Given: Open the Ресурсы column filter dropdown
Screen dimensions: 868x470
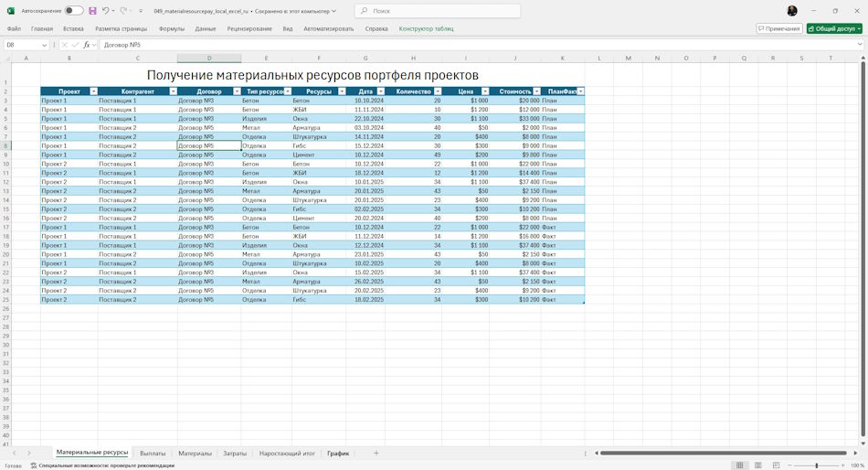Looking at the screenshot, I should 342,91.
